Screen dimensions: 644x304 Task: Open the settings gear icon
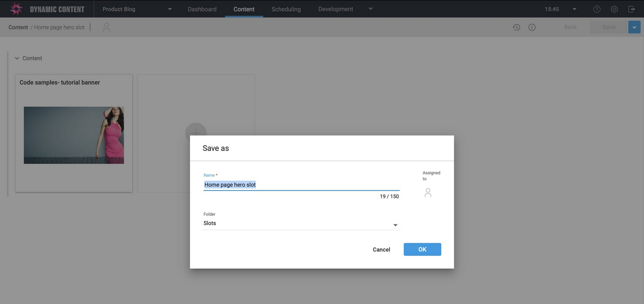click(614, 9)
